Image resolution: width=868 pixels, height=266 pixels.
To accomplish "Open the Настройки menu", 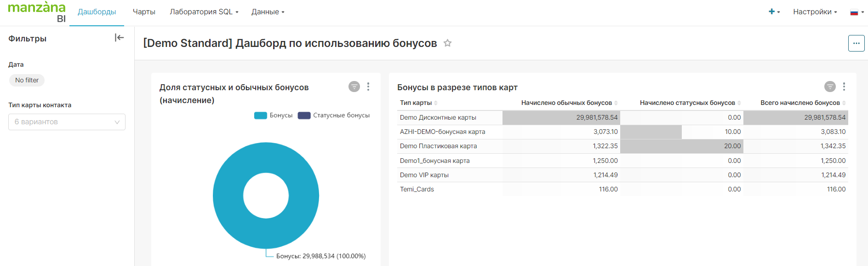I will 815,12.
